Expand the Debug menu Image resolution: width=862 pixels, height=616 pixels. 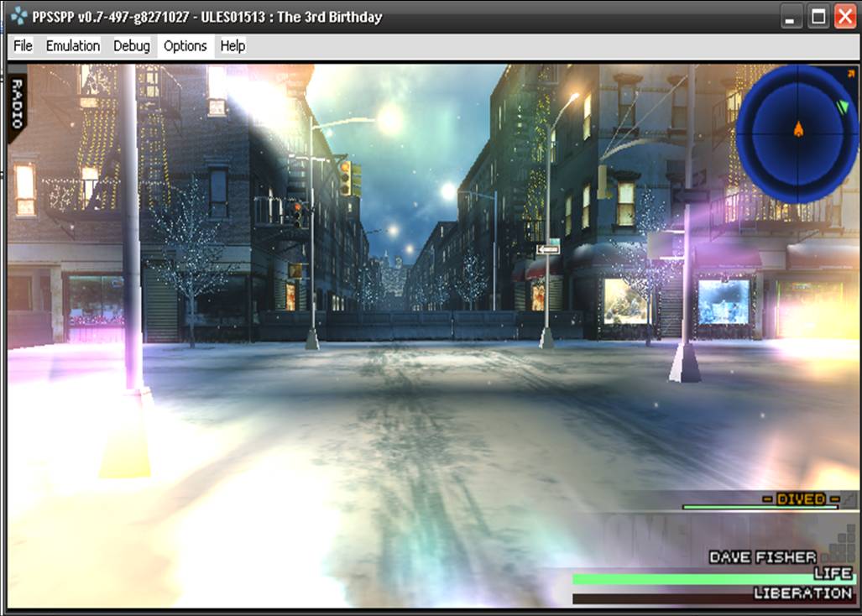click(132, 46)
